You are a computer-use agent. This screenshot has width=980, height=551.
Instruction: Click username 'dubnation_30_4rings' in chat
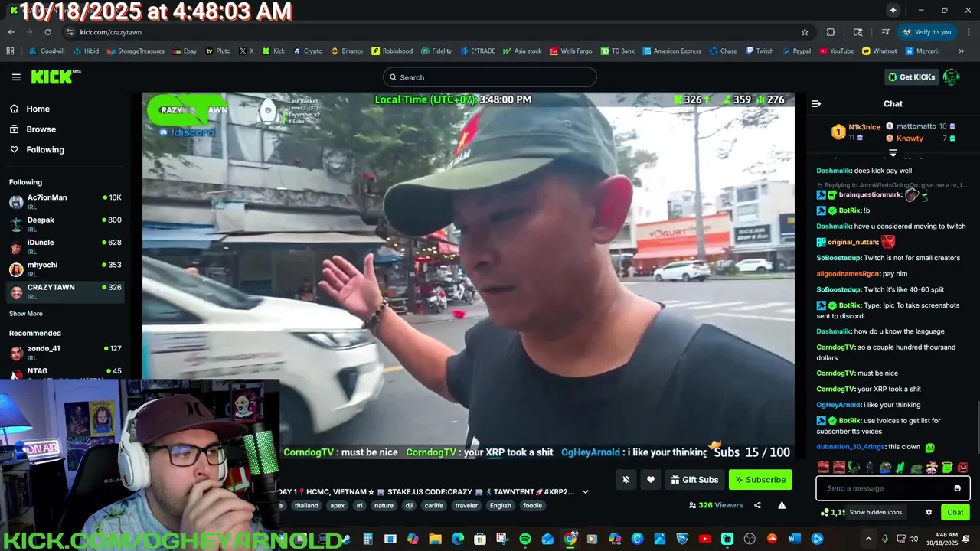tap(851, 447)
